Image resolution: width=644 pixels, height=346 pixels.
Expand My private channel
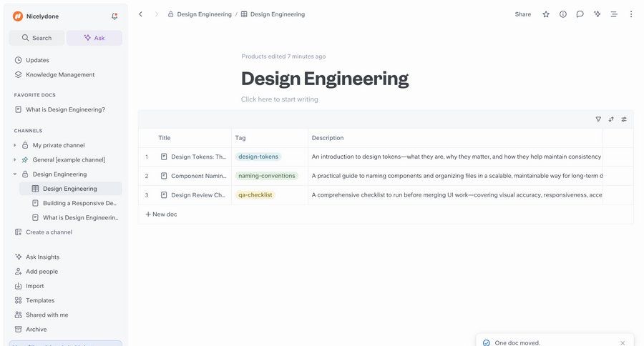(15, 145)
